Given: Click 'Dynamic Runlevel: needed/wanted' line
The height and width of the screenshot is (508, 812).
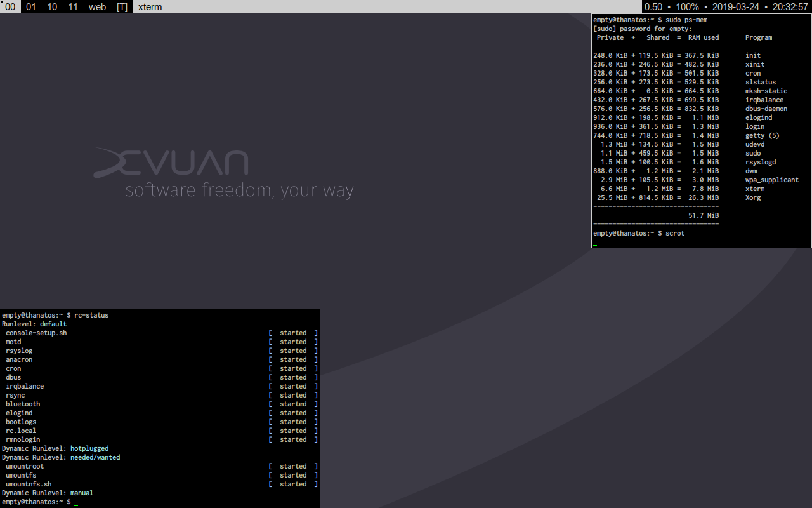Looking at the screenshot, I should click(x=61, y=457).
